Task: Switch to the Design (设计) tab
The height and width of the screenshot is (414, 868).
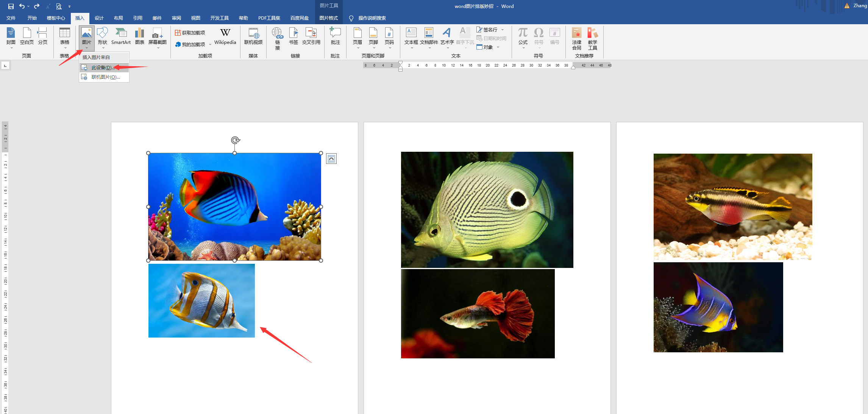Action: 99,18
